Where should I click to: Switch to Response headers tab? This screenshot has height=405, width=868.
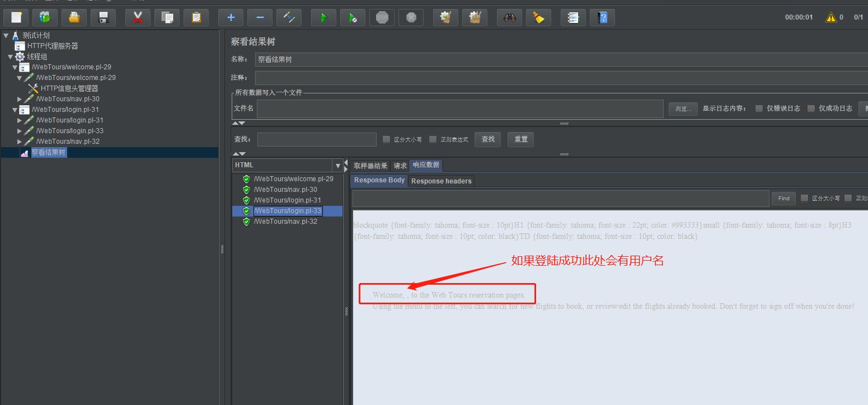point(441,181)
